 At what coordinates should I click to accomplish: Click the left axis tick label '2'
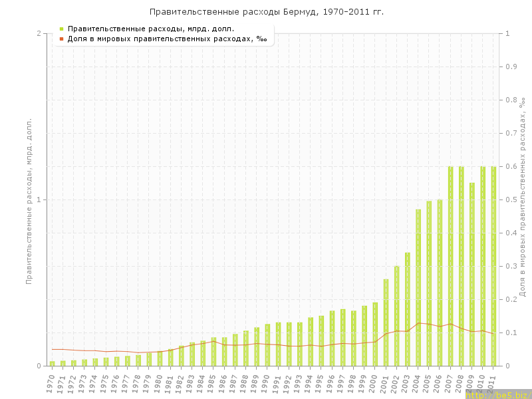[x=39, y=33]
